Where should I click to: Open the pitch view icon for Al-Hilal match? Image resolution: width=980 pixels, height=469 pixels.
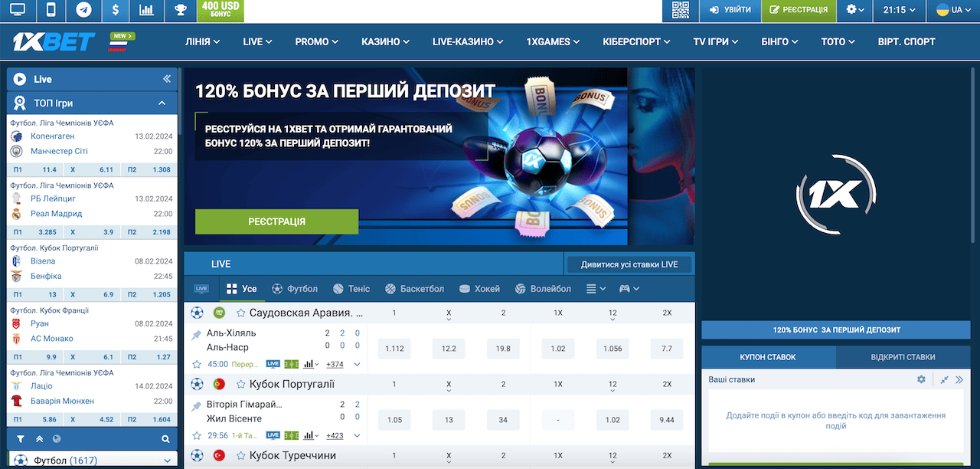coord(292,364)
